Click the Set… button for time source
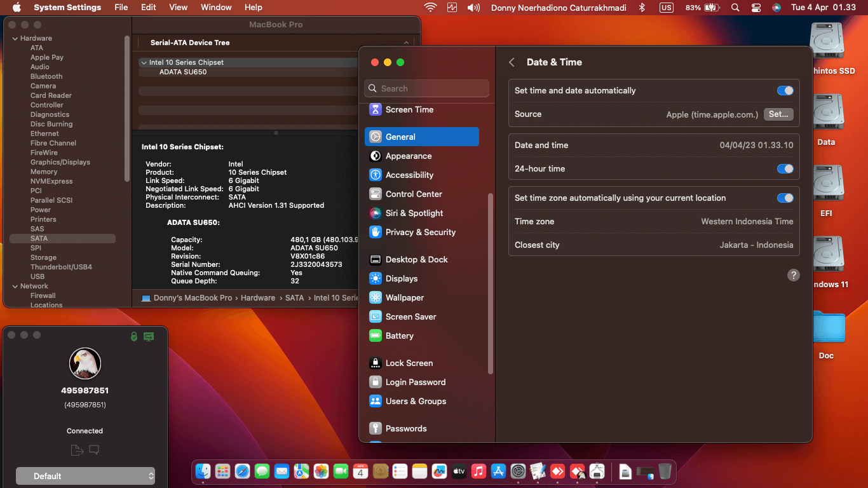The image size is (868, 488). [778, 114]
